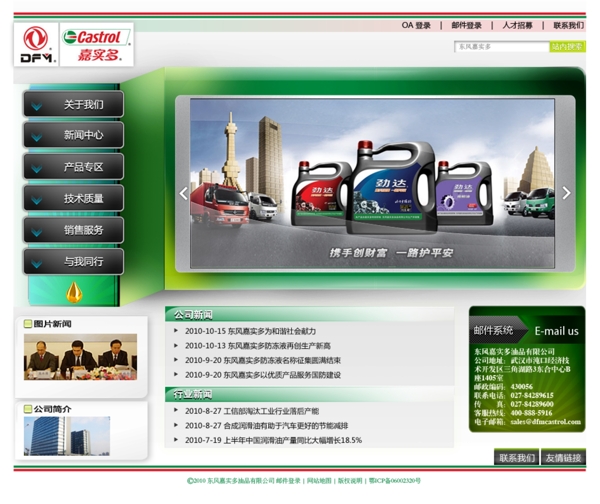This screenshot has width=600, height=504.
Task: Click bullet arrow of 2010-10-15 news item
Action: (x=176, y=331)
